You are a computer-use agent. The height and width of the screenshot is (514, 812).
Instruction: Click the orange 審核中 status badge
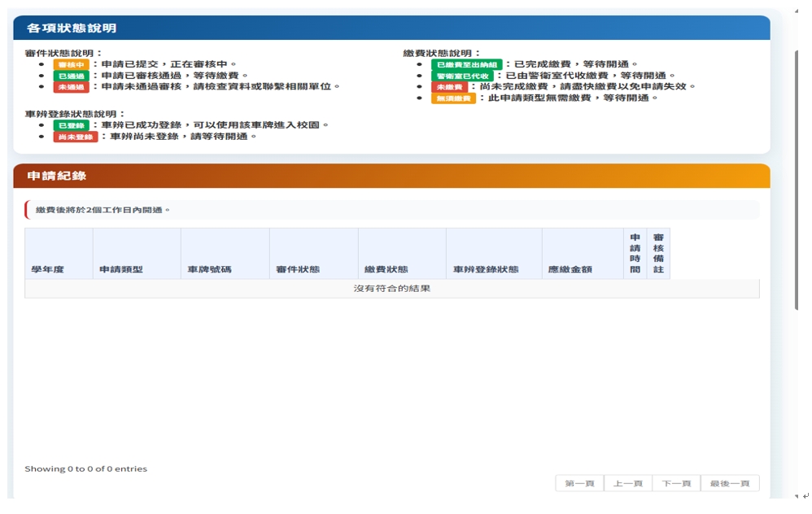71,65
